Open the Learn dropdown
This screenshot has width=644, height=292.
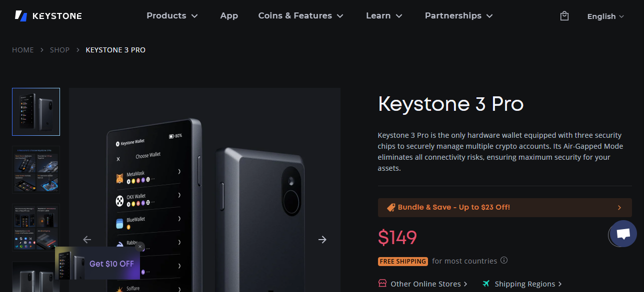tap(384, 15)
